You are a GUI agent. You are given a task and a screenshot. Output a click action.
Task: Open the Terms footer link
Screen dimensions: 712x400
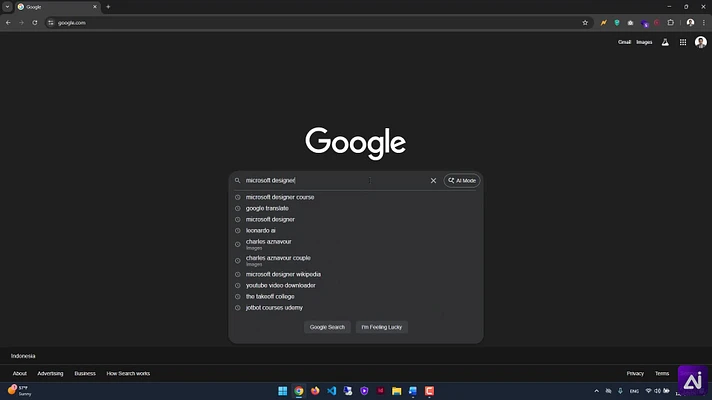pos(662,374)
